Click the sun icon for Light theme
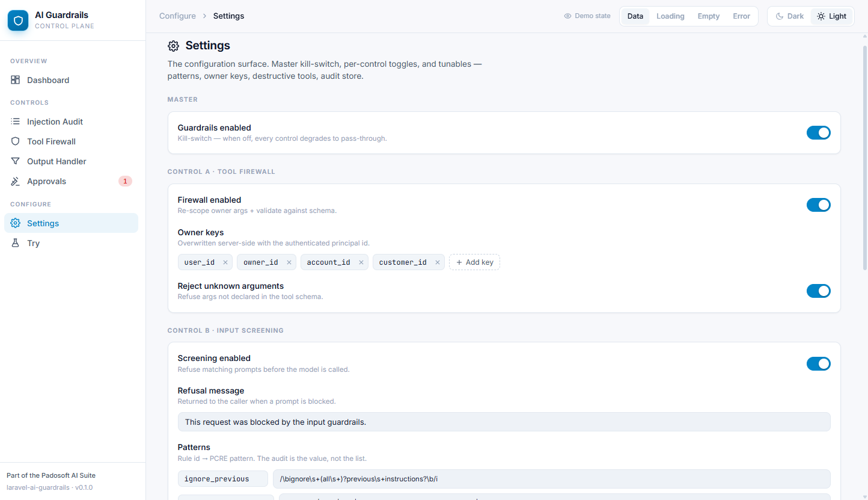 pos(821,16)
